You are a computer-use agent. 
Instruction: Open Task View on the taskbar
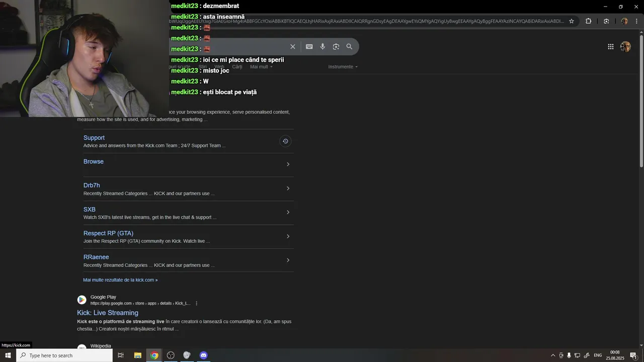point(121,355)
